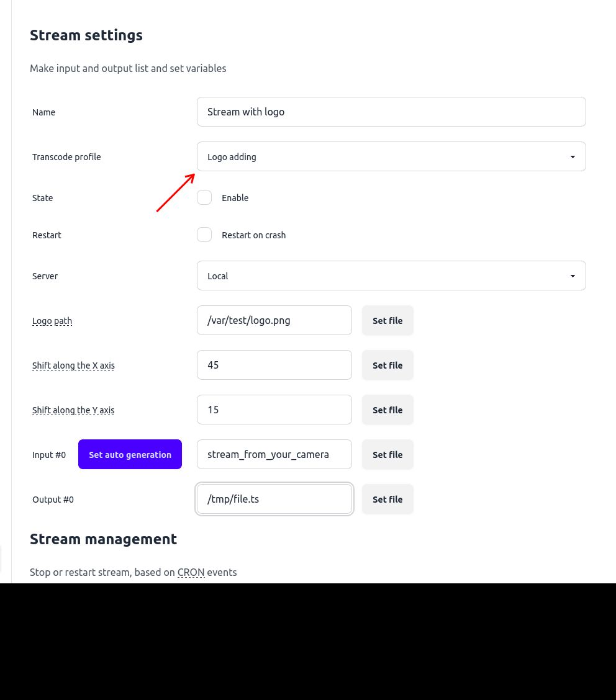Click the Transcode profile dropdown arrow

[572, 156]
